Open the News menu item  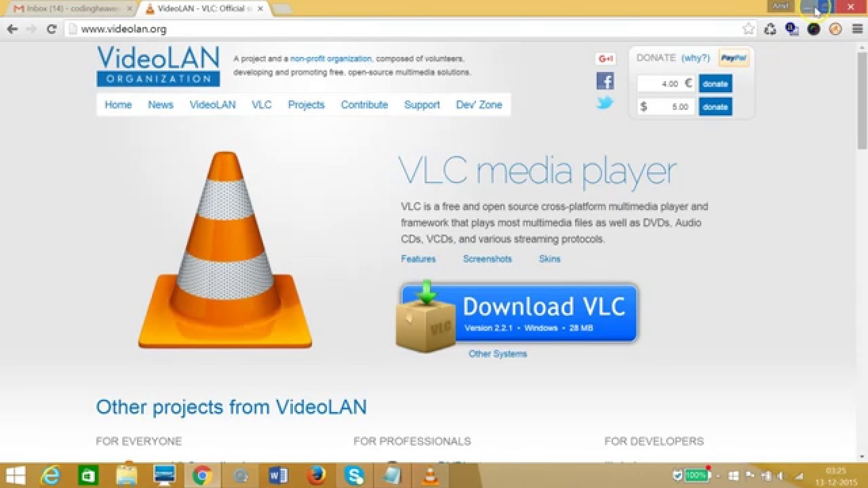(161, 104)
